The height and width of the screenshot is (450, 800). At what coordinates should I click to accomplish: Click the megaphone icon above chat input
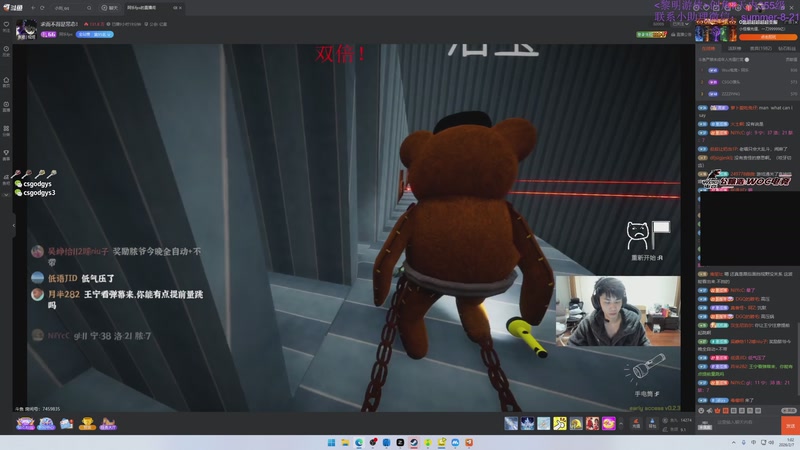(x=710, y=410)
